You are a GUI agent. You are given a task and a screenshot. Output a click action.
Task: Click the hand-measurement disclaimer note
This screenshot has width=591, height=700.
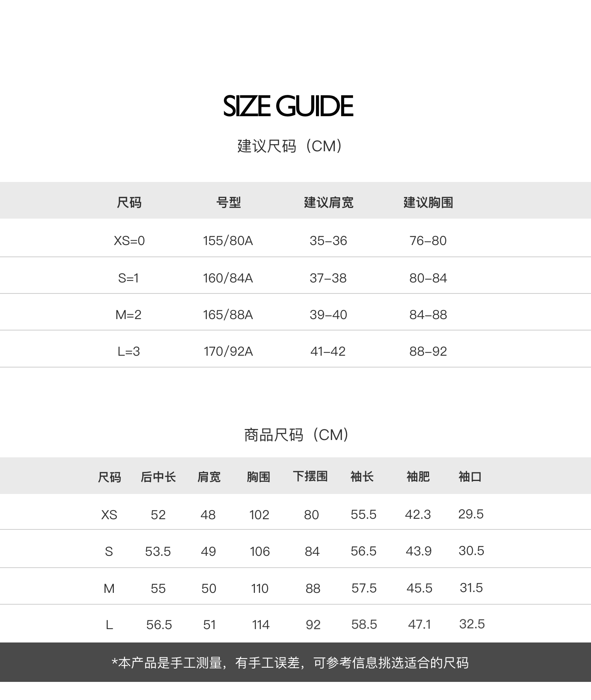point(290,663)
